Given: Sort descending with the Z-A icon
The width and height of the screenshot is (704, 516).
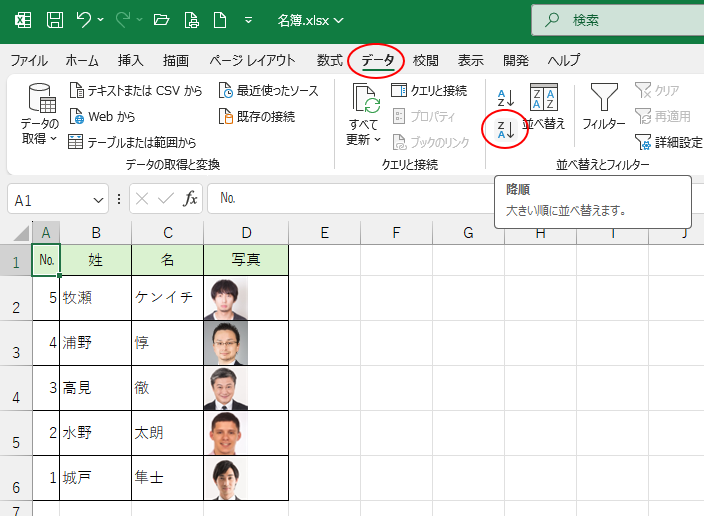Looking at the screenshot, I should 506,130.
